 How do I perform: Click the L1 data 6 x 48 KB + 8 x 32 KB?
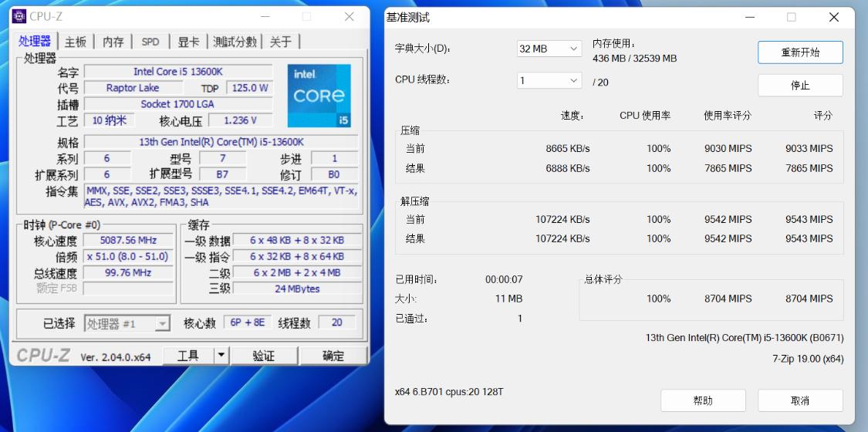tap(297, 240)
